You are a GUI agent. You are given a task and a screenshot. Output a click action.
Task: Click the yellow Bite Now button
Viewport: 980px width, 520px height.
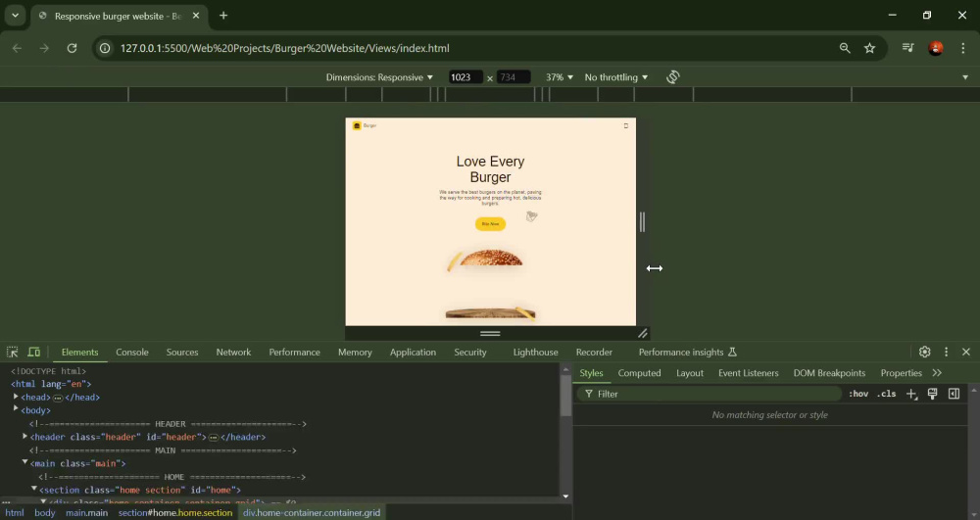point(490,223)
